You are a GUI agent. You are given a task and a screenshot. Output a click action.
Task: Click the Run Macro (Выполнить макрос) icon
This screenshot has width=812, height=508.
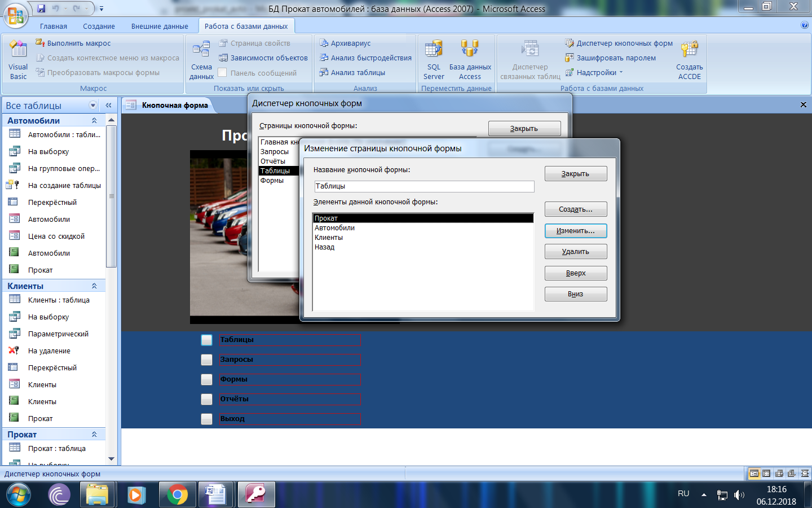coord(40,43)
